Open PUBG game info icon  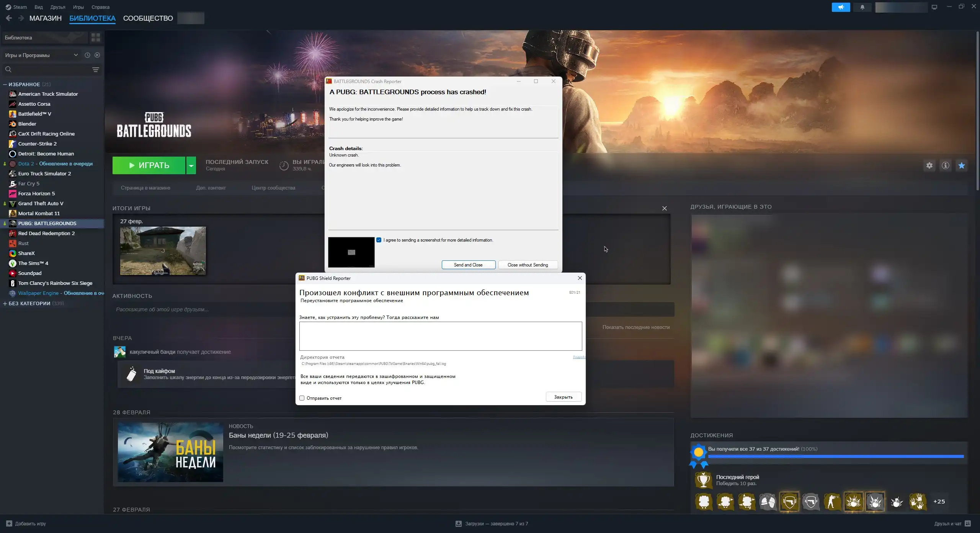[946, 165]
